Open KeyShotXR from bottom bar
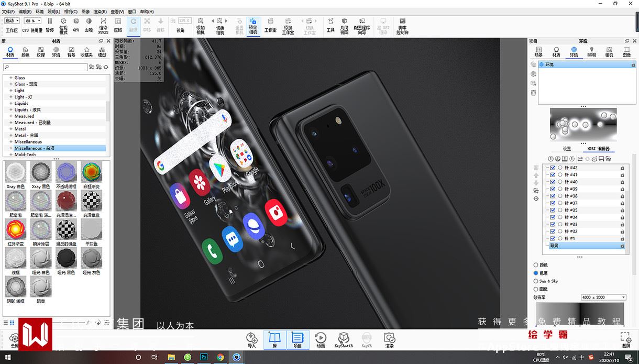 coord(344,340)
